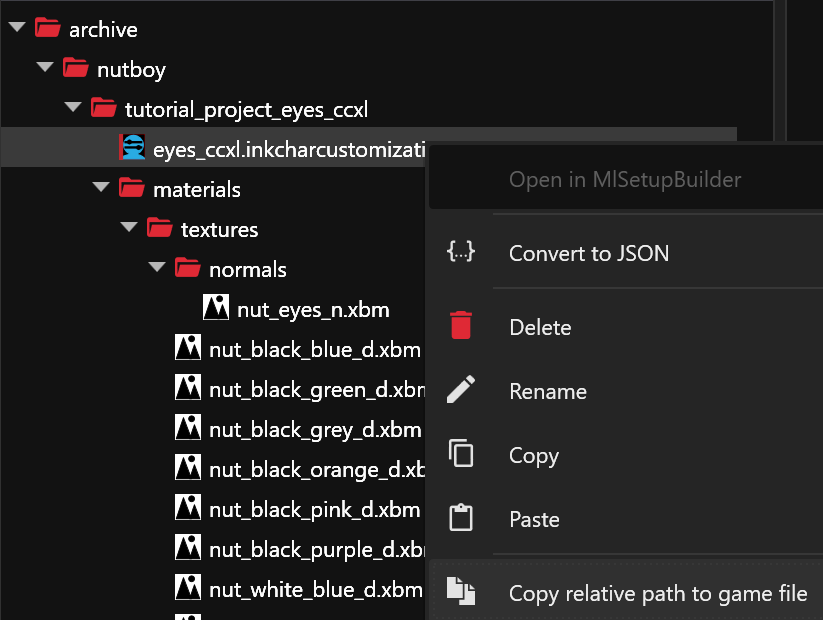The height and width of the screenshot is (620, 823).
Task: Click the red trash Delete icon
Action: 461,326
